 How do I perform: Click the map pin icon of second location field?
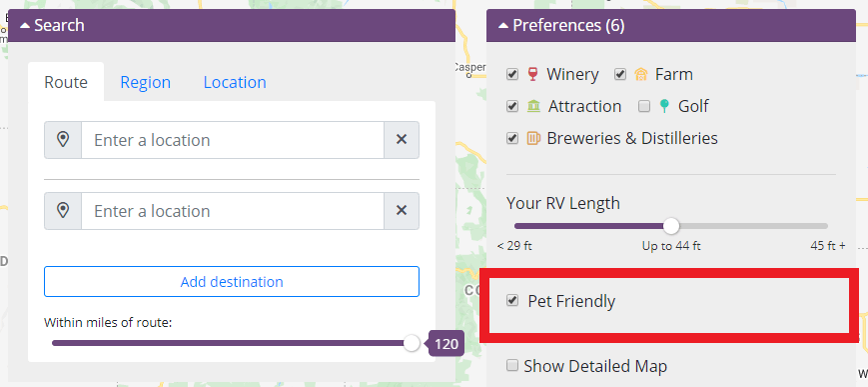tap(63, 211)
